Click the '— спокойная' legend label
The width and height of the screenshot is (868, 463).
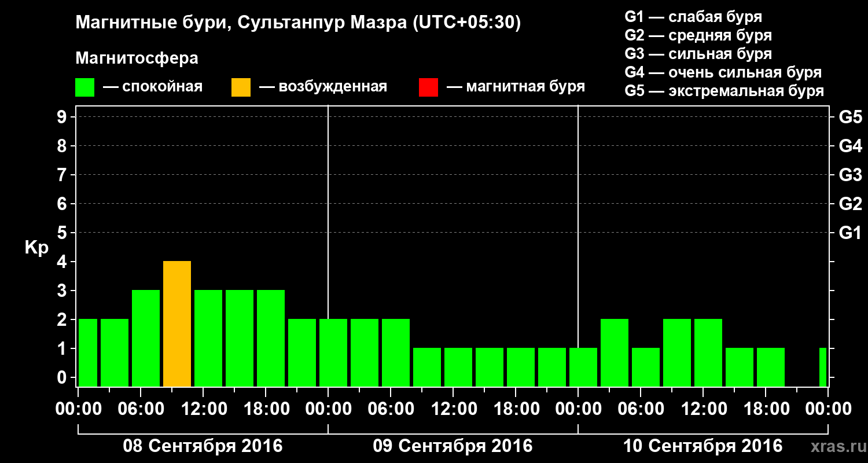click(153, 87)
